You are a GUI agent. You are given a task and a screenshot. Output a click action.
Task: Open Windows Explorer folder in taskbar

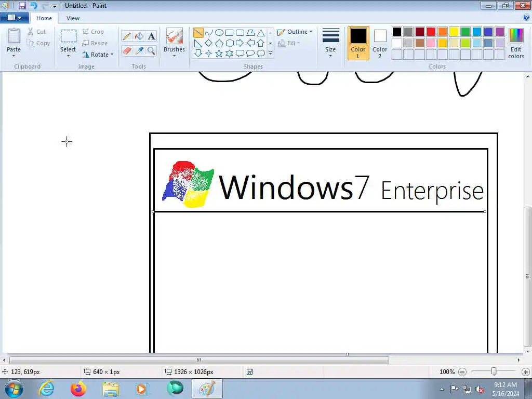click(x=111, y=389)
